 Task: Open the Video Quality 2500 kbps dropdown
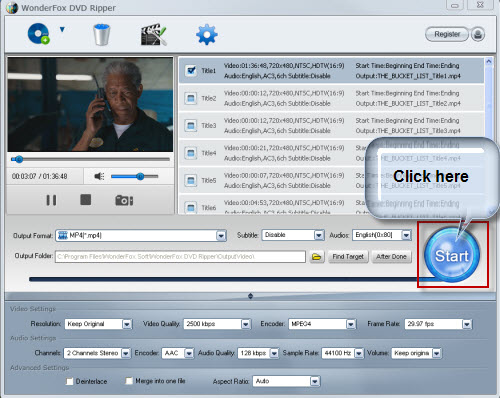click(x=246, y=324)
